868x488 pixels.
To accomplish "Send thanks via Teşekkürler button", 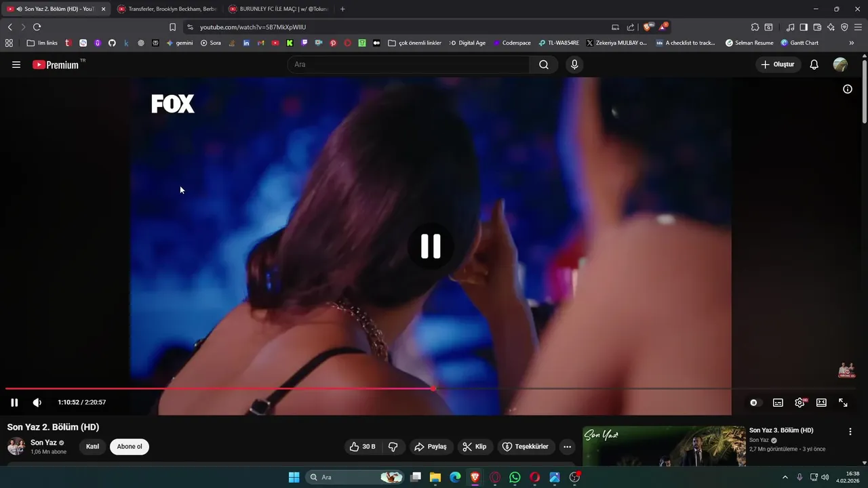I will (x=526, y=447).
